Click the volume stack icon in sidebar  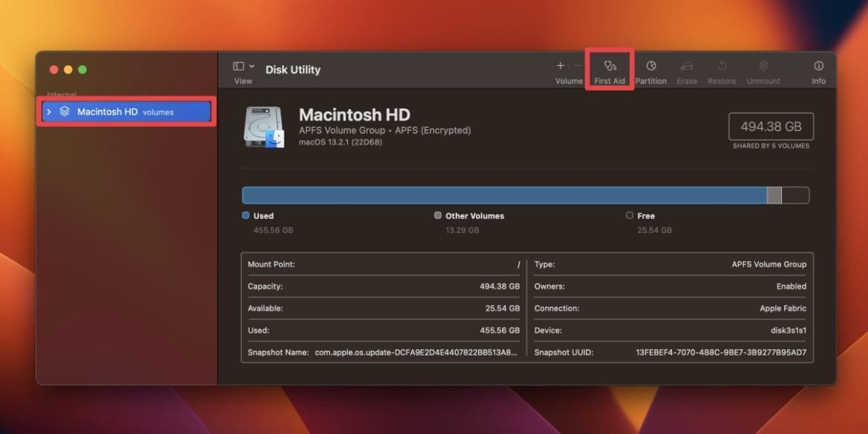[65, 112]
